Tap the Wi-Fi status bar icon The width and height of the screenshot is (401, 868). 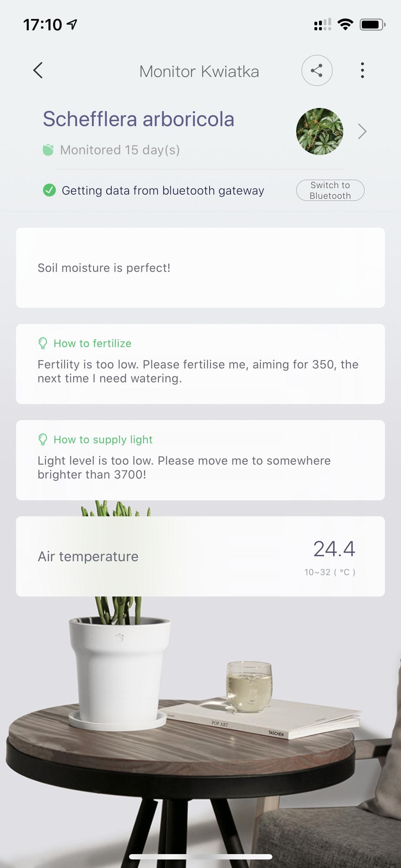coord(345,25)
